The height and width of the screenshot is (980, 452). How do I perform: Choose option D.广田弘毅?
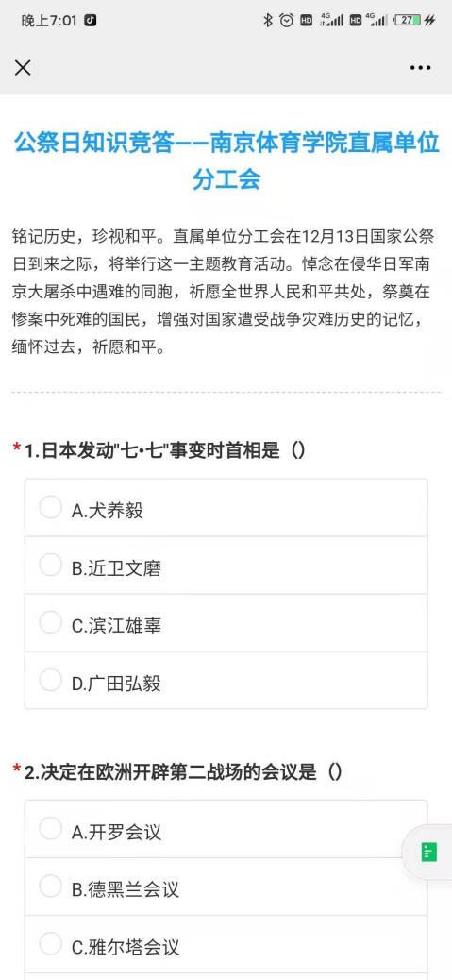point(226,681)
